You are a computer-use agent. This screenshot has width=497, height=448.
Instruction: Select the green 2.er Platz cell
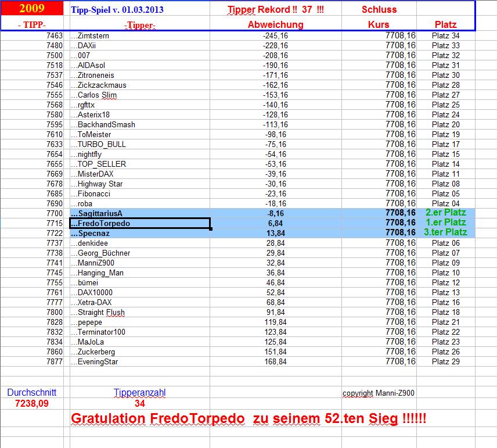[x=446, y=213]
